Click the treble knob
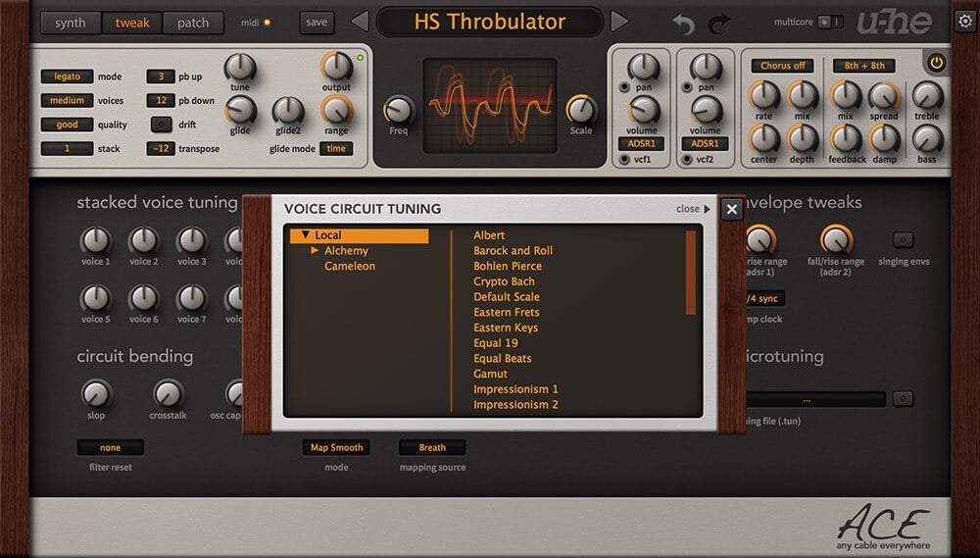 (x=927, y=95)
